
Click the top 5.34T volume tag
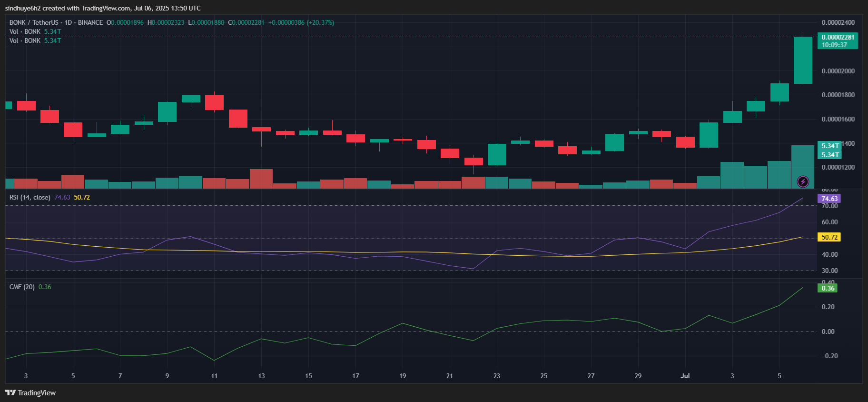pos(829,146)
